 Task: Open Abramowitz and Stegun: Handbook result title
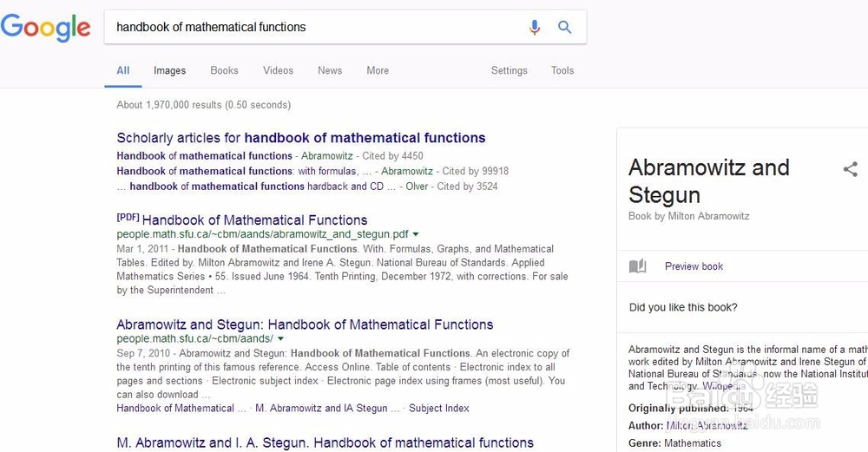coord(305,324)
